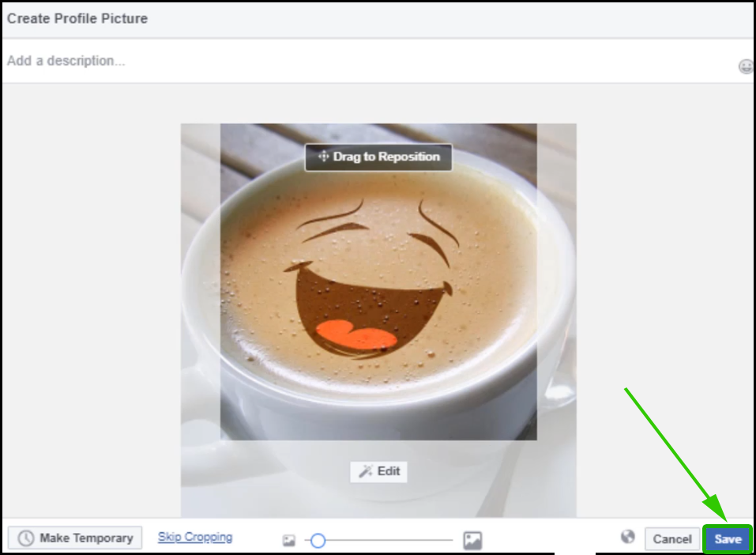Click the Drag to Reposition label
The height and width of the screenshot is (555, 756).
point(378,157)
